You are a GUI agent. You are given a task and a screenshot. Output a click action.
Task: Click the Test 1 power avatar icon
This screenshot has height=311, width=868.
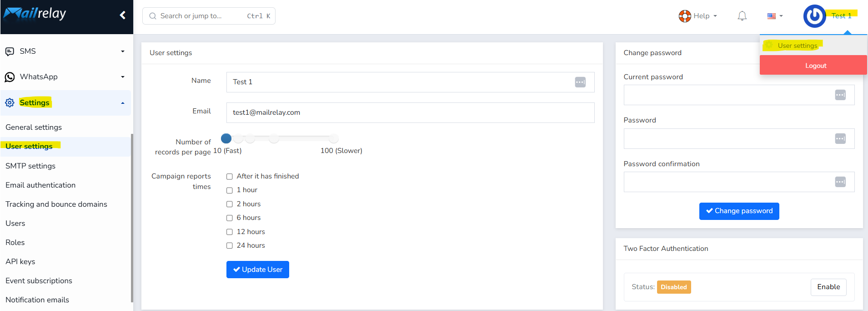tap(814, 16)
